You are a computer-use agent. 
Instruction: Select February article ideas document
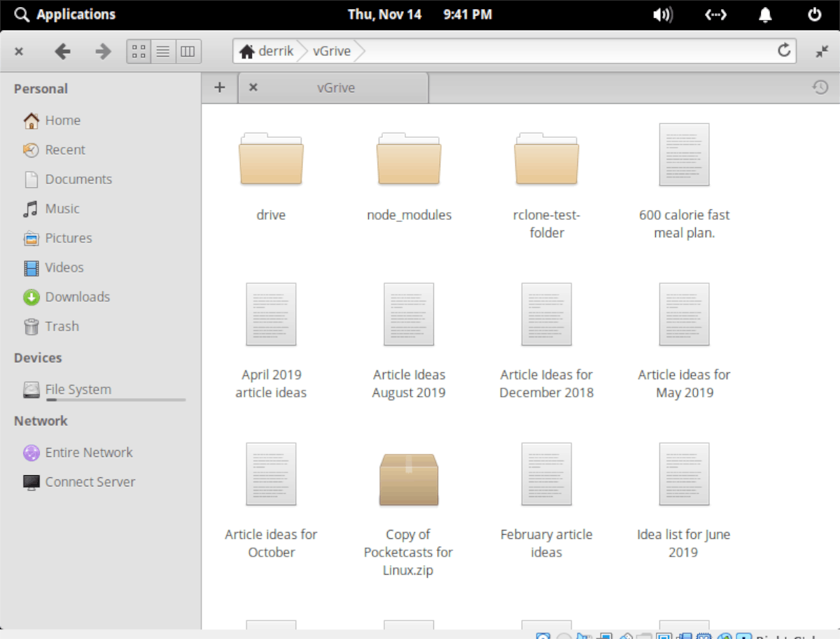pos(547,474)
